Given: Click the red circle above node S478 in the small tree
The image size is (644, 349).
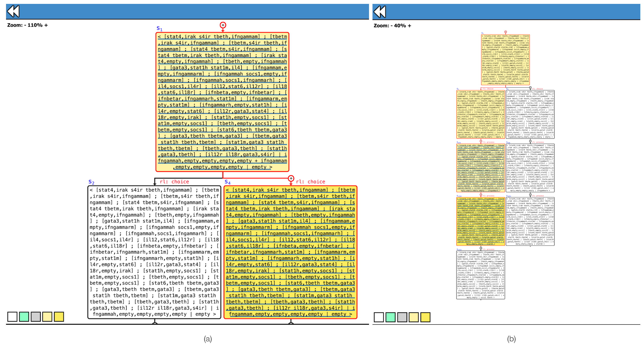Looking at the screenshot, I should 481,141.
